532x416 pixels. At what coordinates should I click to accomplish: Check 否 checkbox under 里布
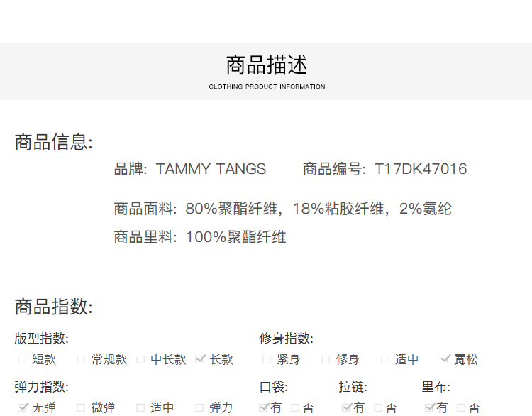pyautogui.click(x=462, y=407)
